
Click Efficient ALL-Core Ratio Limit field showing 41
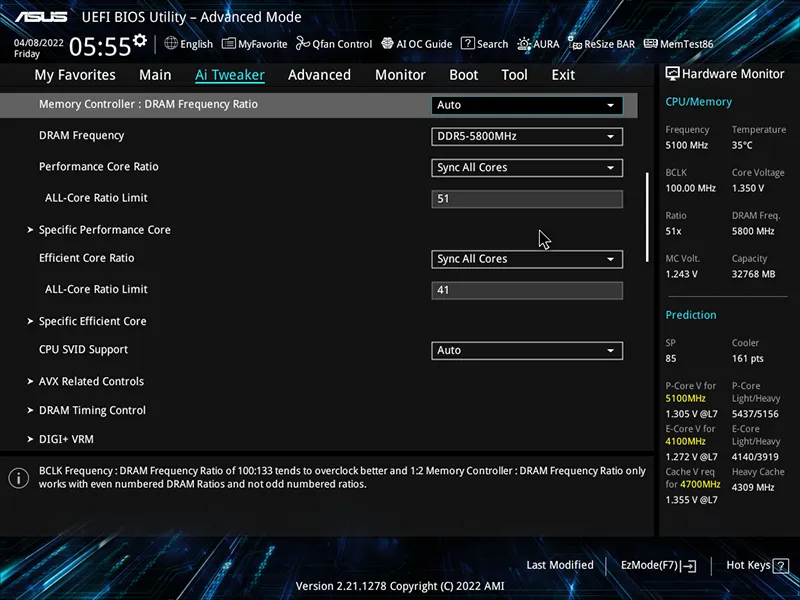527,290
